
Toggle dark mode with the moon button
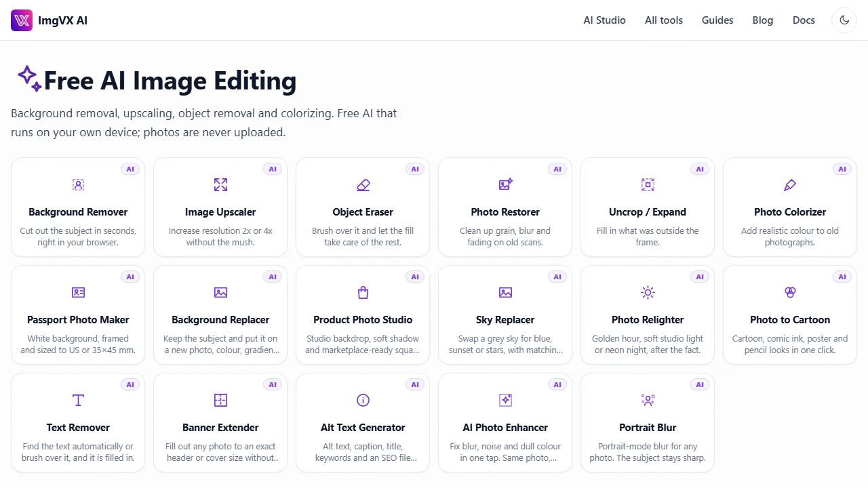[844, 20]
